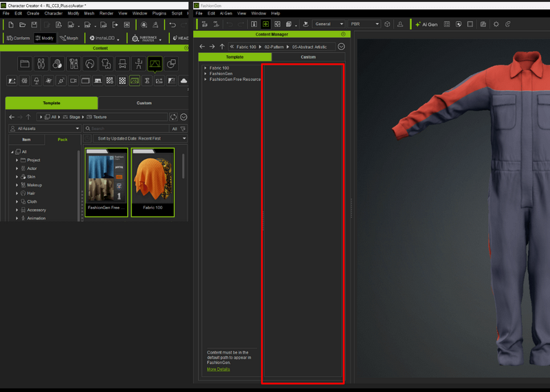Expand the Fabric 100 tree node in FashionGen

[x=205, y=67]
